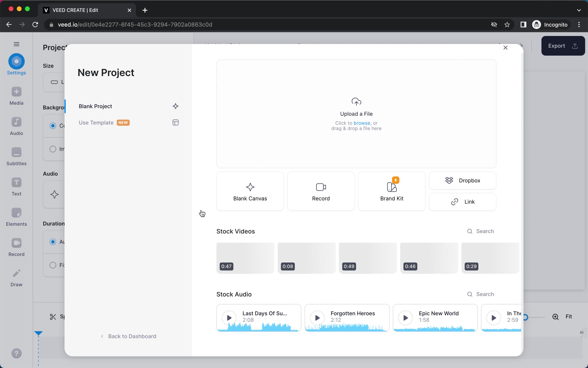Select Use Template option
Screen dimensions: 588x368
[129, 122]
